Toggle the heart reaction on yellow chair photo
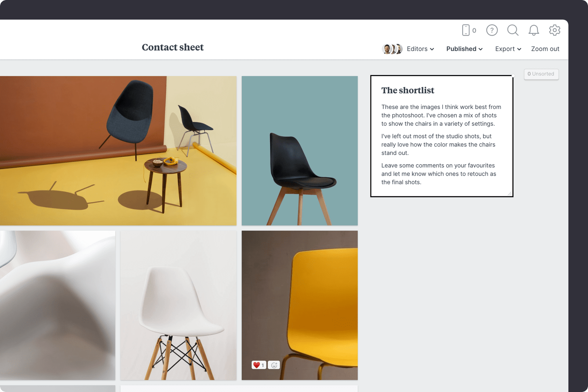 click(x=259, y=365)
